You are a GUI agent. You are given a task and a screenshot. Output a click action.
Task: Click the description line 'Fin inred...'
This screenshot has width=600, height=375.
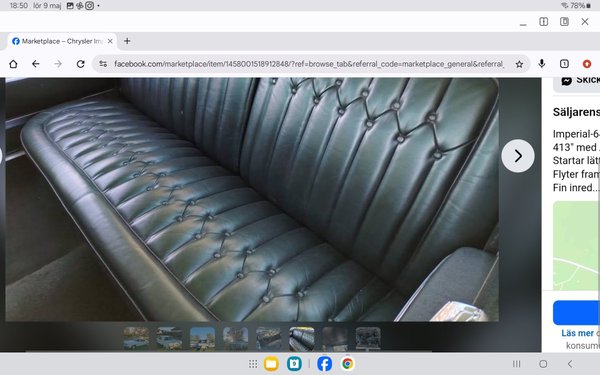(x=576, y=188)
